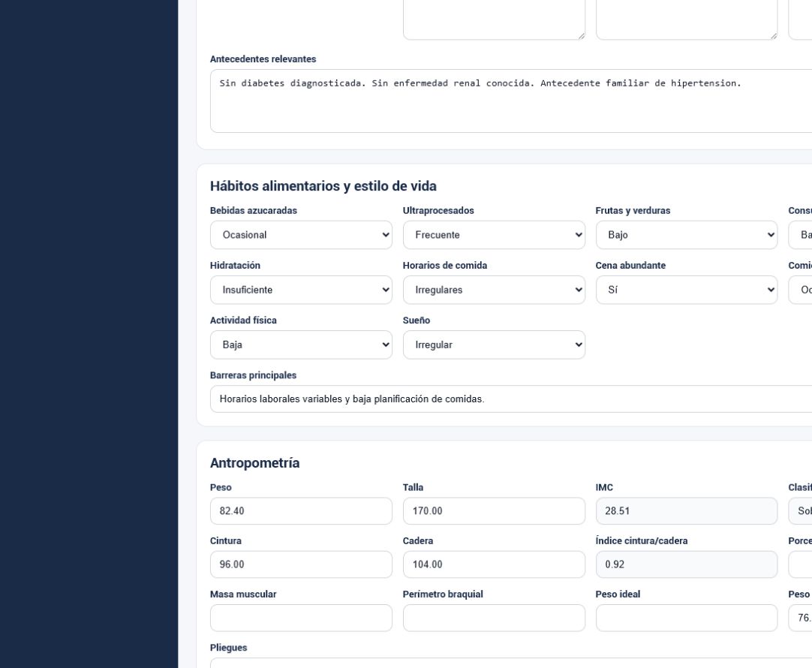Screen dimensions: 812x668
Task: Open the Ultraprocesados dropdown
Action: [494, 235]
